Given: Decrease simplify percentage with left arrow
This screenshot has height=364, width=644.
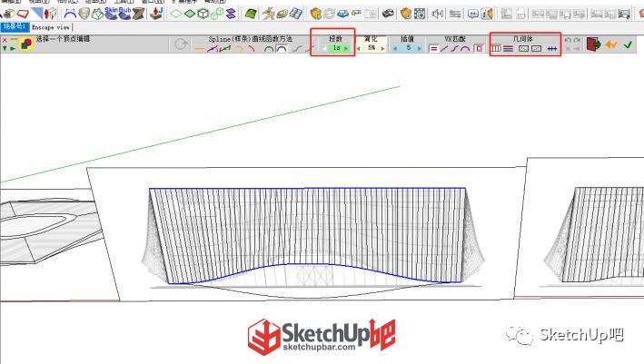Looking at the screenshot, I should [359, 48].
